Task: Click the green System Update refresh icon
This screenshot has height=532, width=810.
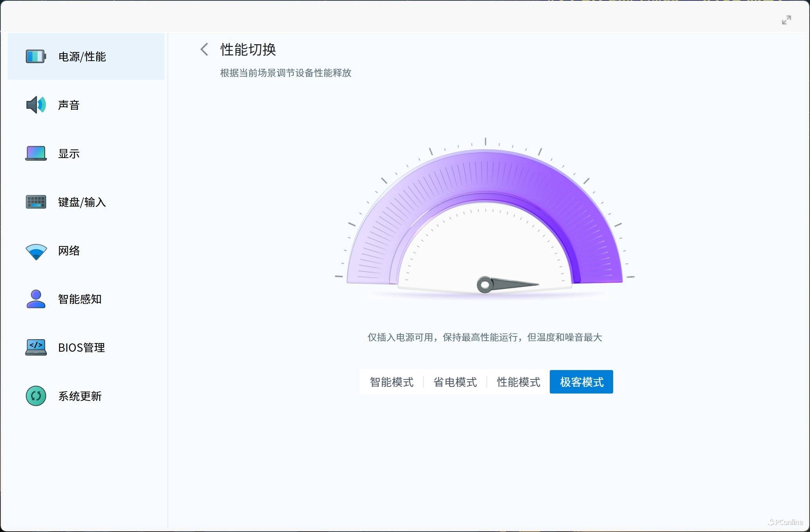Action: (36, 396)
